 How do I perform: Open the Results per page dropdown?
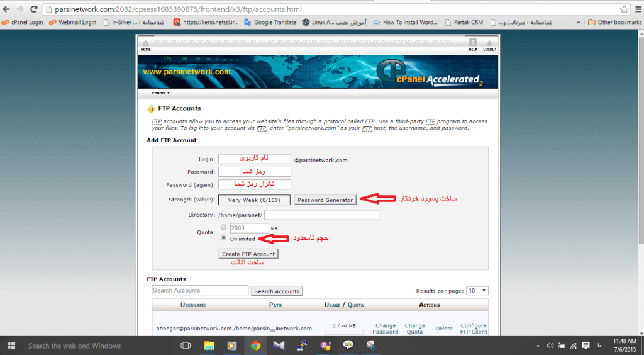[x=477, y=291]
